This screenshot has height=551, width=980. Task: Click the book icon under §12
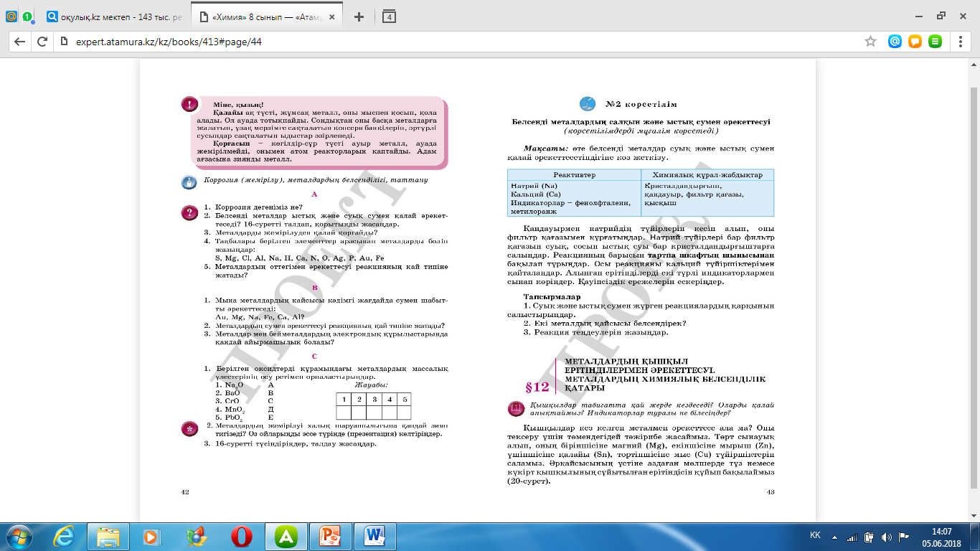(514, 409)
